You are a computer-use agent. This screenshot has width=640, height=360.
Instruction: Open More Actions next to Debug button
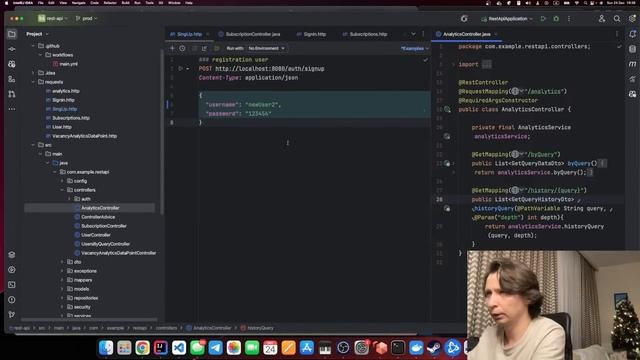[569, 19]
